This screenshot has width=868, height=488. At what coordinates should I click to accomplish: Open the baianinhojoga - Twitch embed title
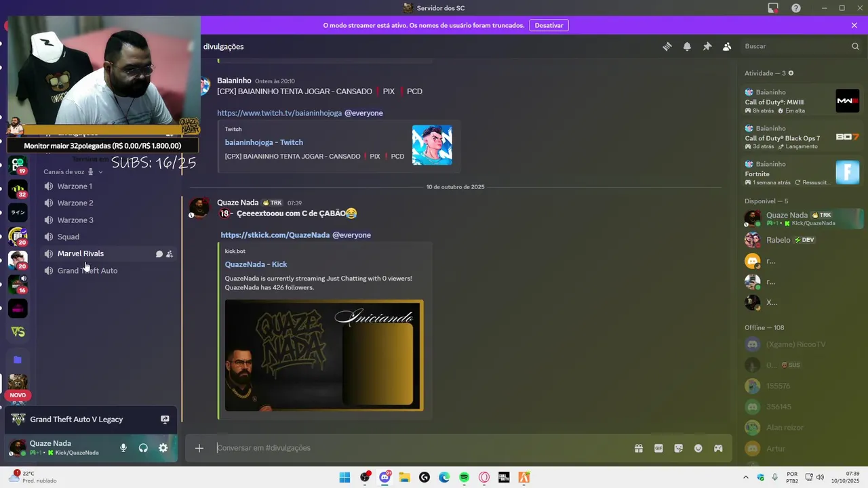(x=264, y=142)
